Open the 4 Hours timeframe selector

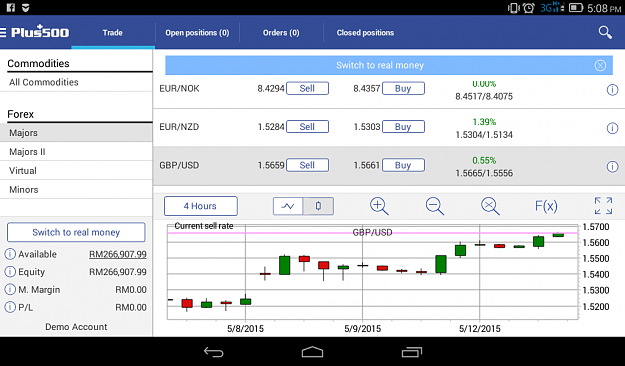[x=200, y=206]
